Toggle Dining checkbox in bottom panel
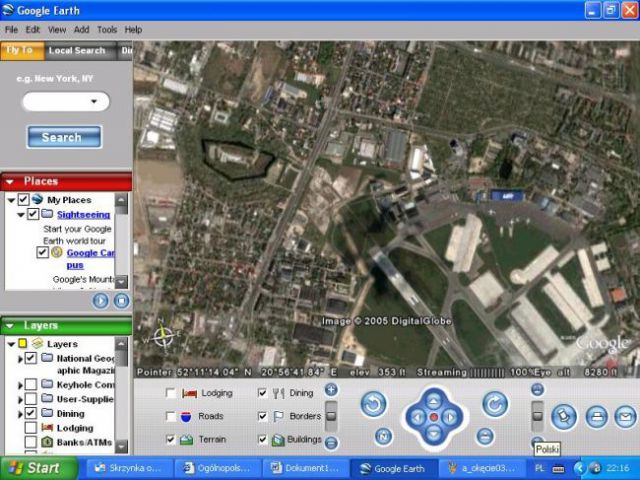The width and height of the screenshot is (640, 480). 262,393
